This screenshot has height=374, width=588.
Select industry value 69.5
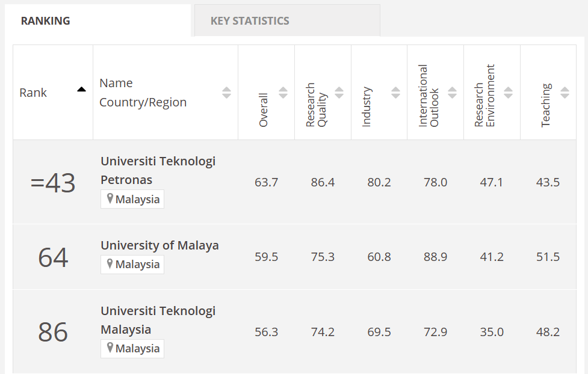pyautogui.click(x=379, y=332)
